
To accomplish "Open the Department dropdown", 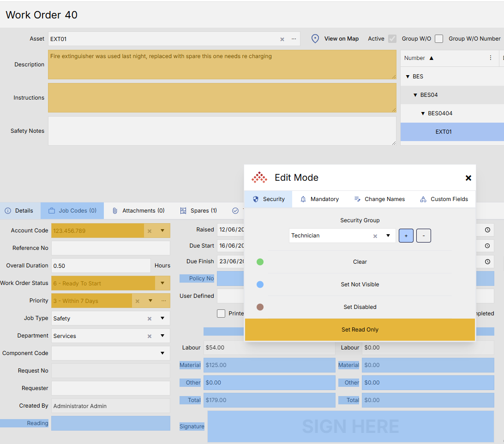I will pos(162,336).
